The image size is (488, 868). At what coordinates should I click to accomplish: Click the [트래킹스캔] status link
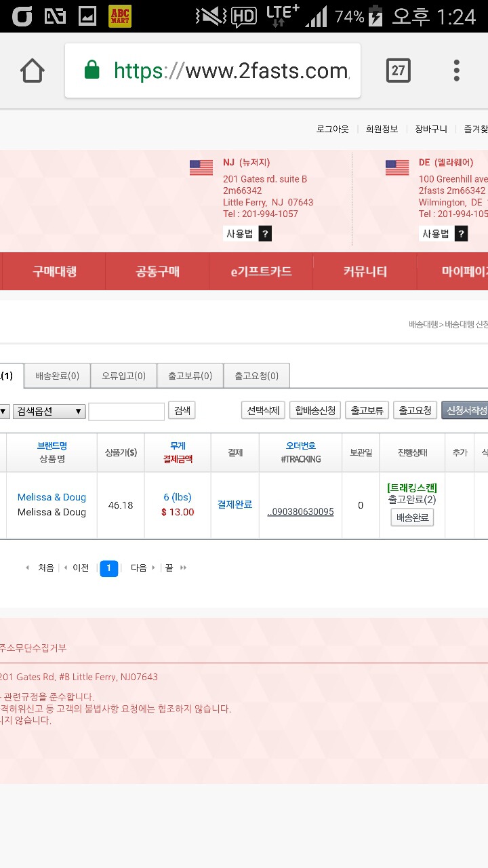[412, 488]
